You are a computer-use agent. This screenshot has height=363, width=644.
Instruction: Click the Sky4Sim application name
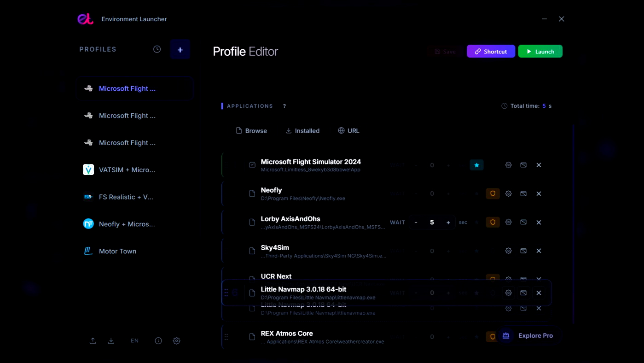tap(275, 247)
